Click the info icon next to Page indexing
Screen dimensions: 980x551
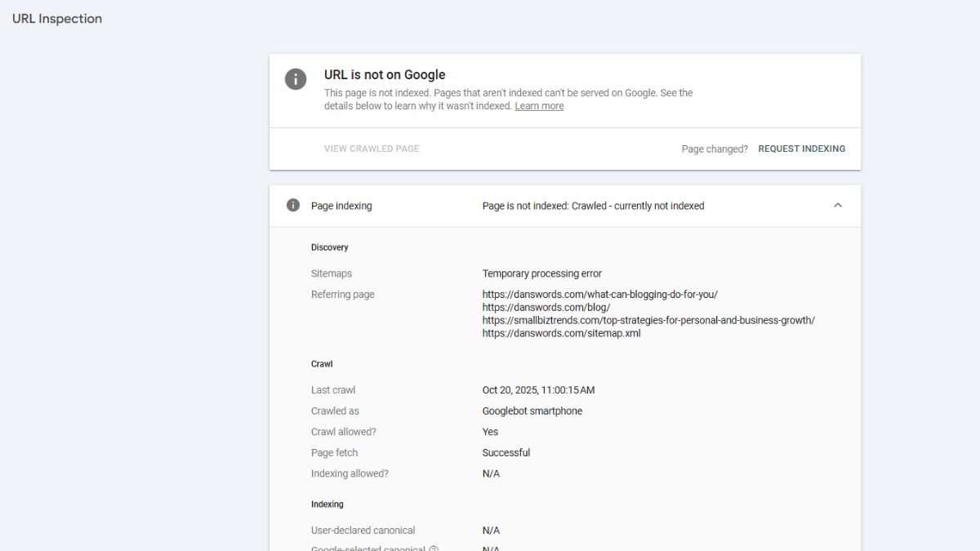pos(292,206)
